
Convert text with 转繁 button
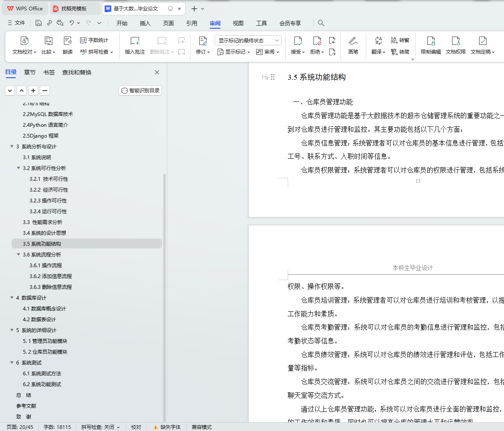click(400, 40)
